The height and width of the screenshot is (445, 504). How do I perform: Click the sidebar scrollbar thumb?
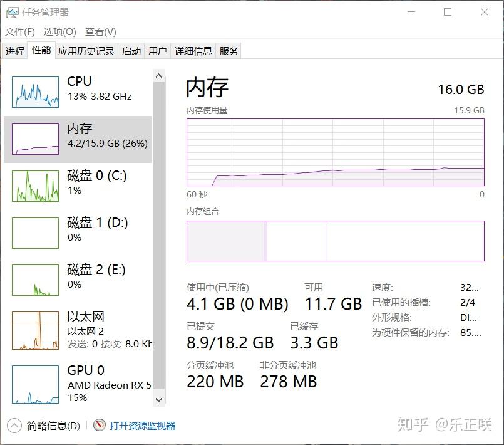tap(158, 236)
